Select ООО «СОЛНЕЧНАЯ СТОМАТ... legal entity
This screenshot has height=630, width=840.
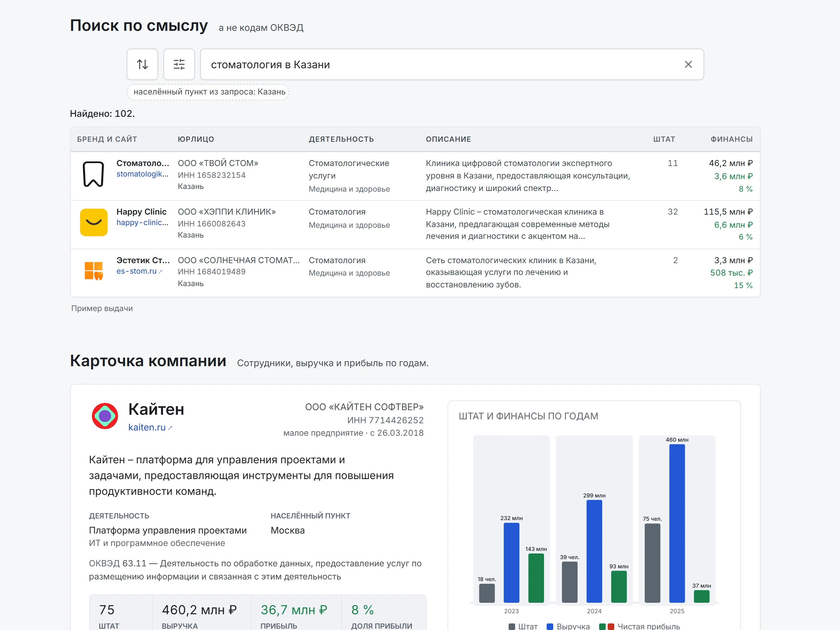click(239, 260)
